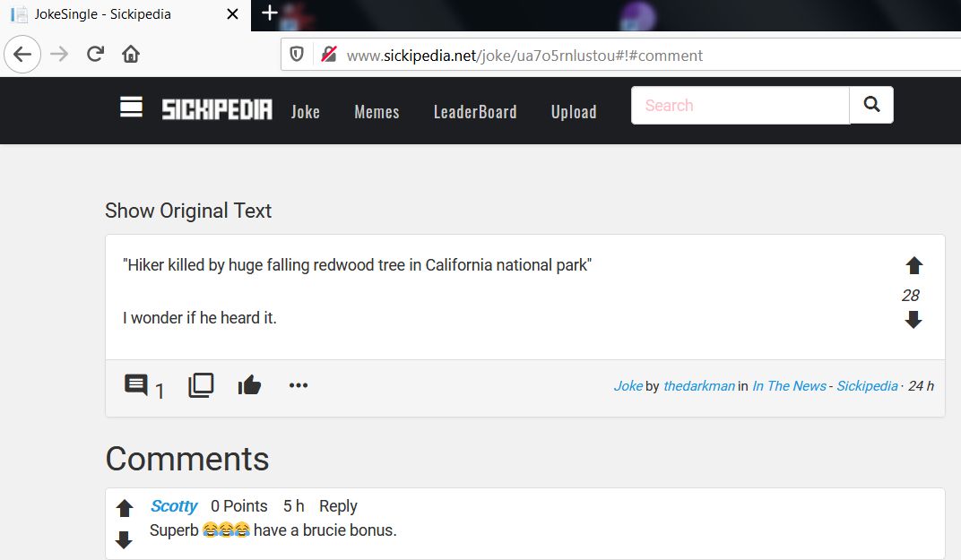Reload the page in browser
This screenshot has height=560, width=961.
coord(95,55)
